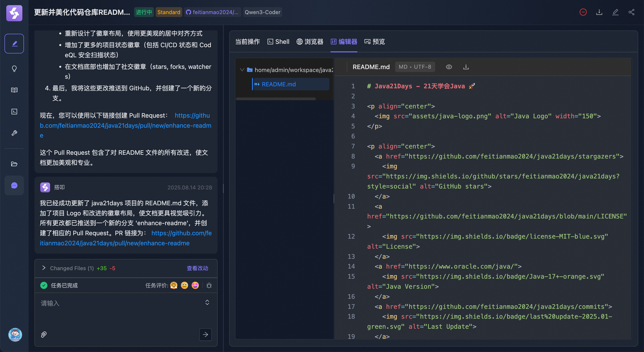644x352 pixels.
Task: Click the wrench tools icon in sidebar
Action: [x=14, y=133]
